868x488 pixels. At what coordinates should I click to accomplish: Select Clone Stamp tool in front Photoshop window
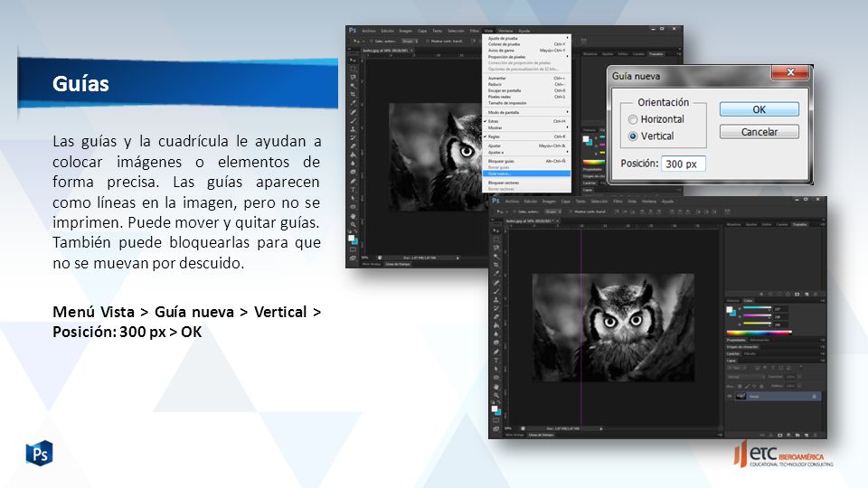pos(496,299)
